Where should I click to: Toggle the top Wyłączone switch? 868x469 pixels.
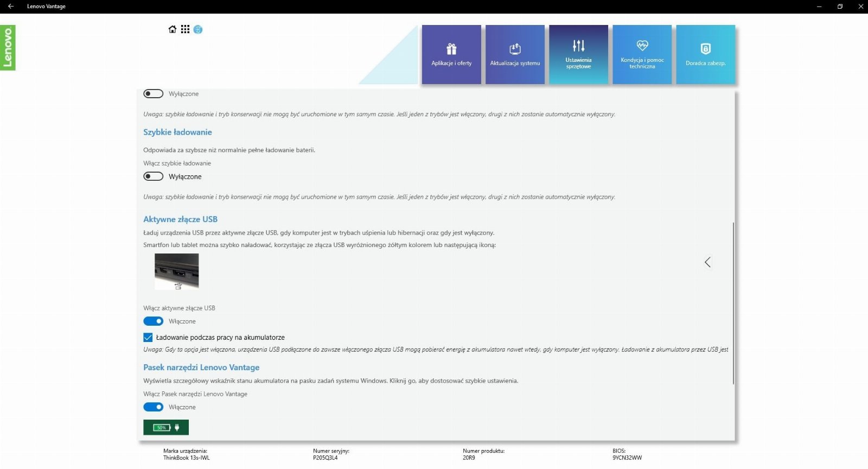pos(153,94)
